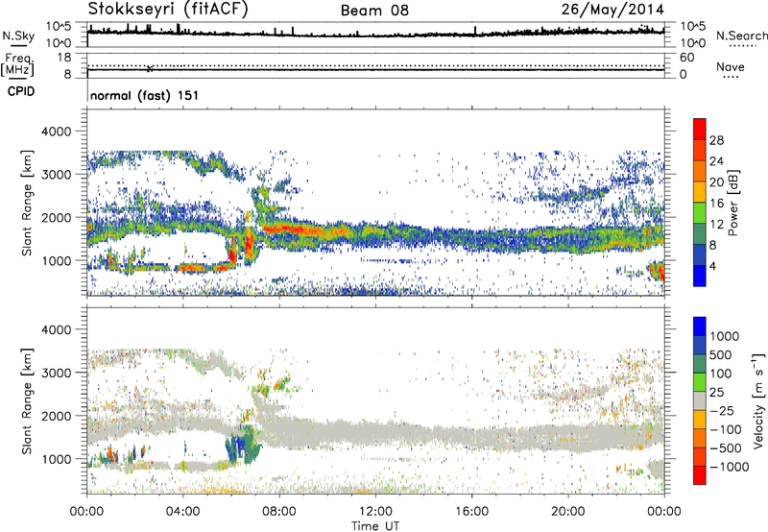Viewport: 768px width, 532px height.
Task: Click the '10^5' tick on right noise axis
Action: (693, 26)
